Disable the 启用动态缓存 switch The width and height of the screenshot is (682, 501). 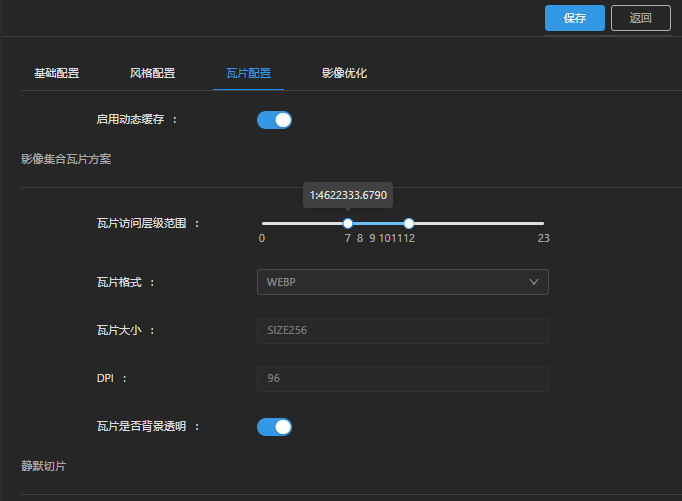pos(274,120)
